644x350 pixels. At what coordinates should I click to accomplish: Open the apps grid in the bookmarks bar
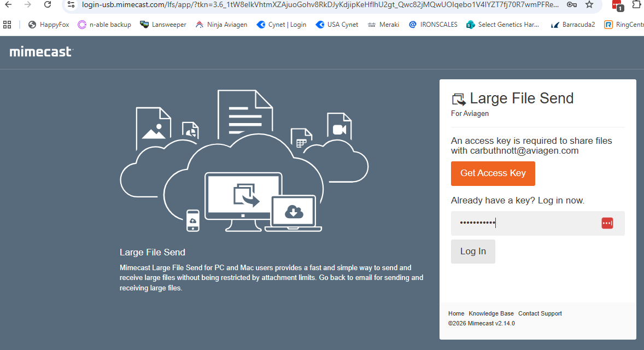(x=7, y=25)
